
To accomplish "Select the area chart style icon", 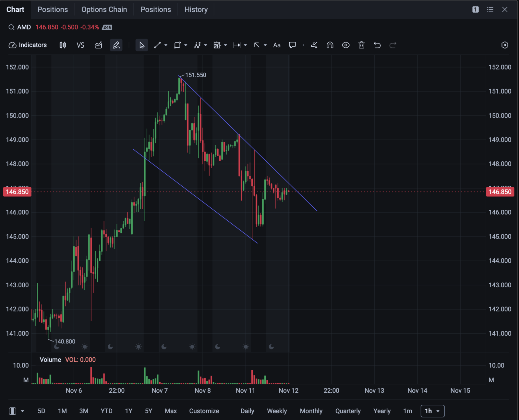I will [98, 45].
